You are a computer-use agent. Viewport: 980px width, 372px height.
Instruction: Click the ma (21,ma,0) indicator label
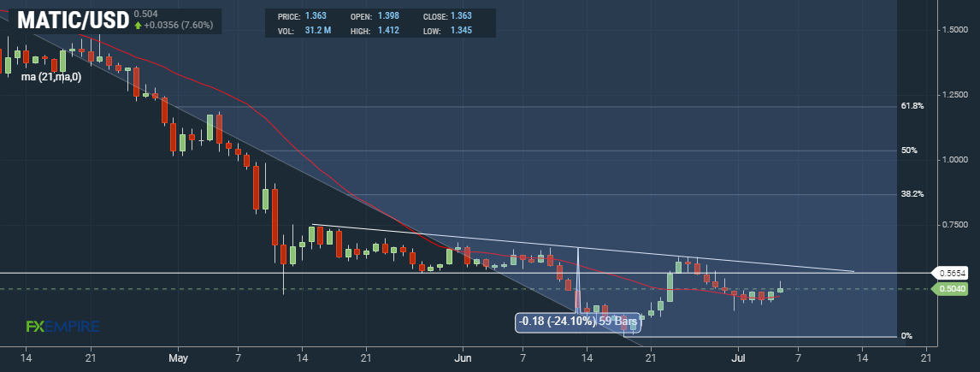coord(50,77)
